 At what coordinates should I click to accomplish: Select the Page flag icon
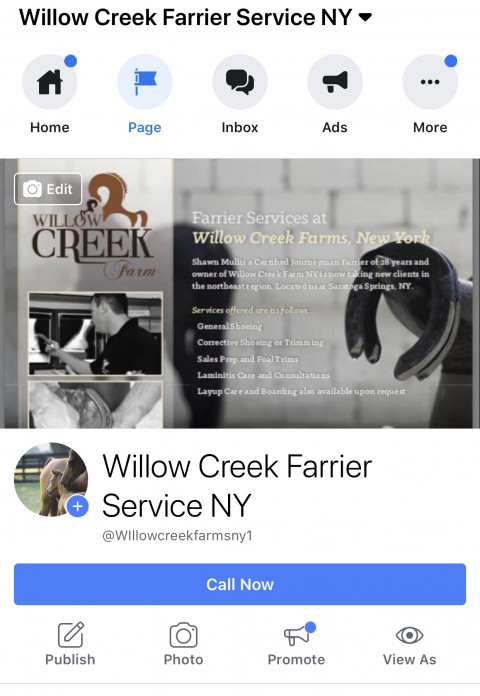point(145,82)
